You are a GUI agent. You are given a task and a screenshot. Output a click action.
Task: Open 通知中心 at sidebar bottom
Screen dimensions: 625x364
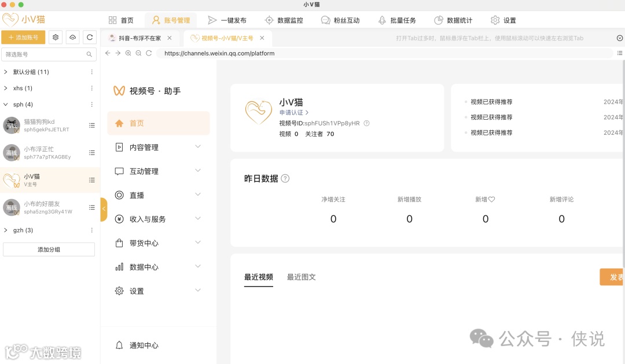coord(137,345)
